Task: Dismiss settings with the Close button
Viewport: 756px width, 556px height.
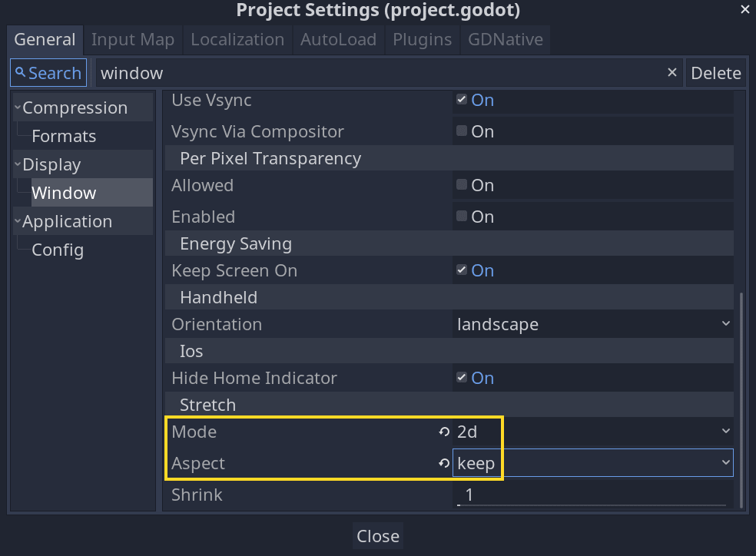Action: tap(377, 535)
